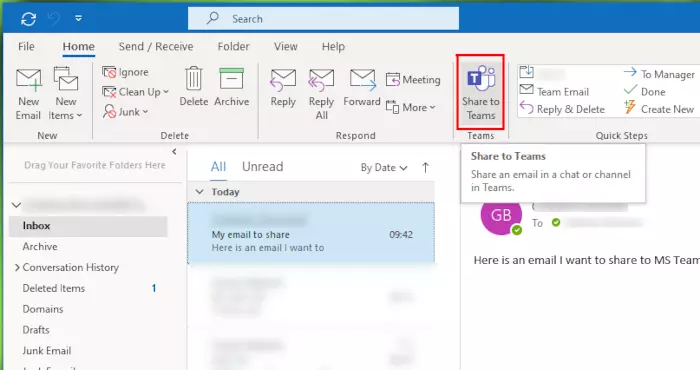Forward the selected email
Viewport: 700px width, 370px height.
coord(362,88)
